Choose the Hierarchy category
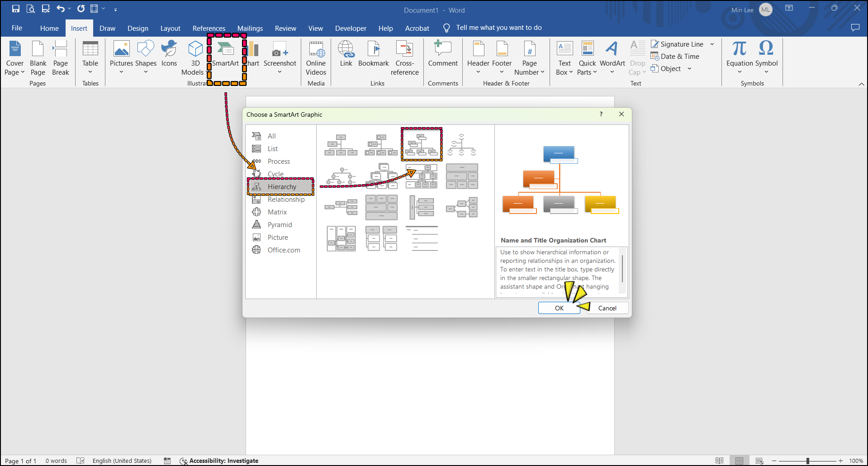Viewport: 868px width, 466px height. point(281,187)
